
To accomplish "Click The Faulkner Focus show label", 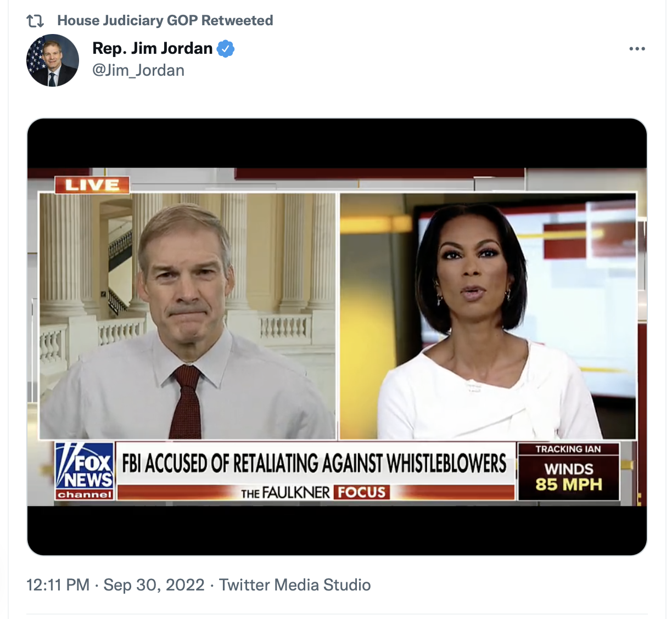I will [315, 492].
